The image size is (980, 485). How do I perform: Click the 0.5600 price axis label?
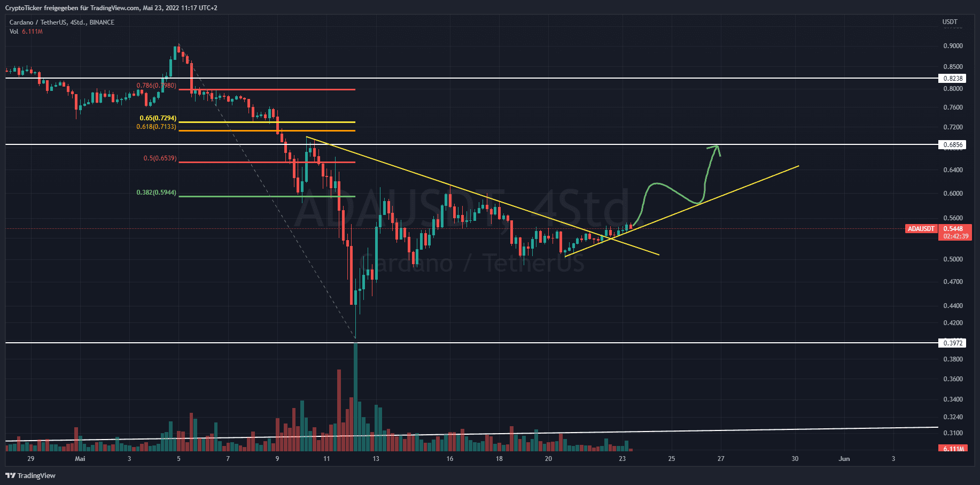(953, 218)
